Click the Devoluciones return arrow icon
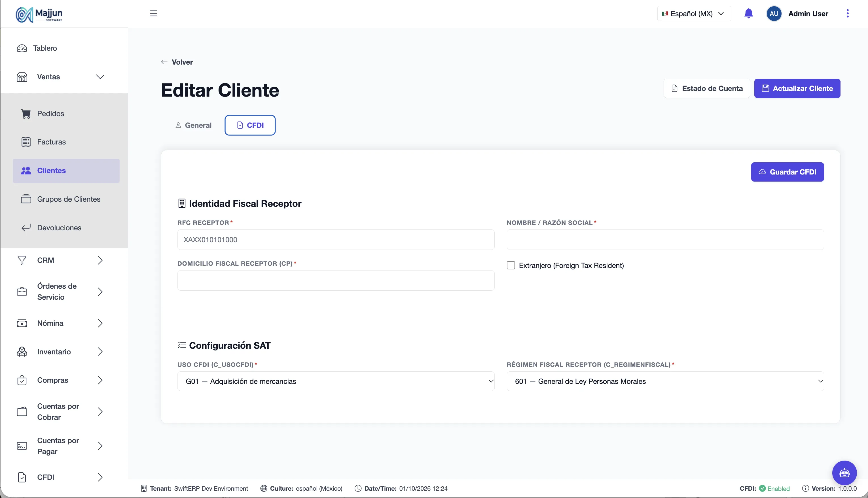Screen dimensions: 868x498 26,228
